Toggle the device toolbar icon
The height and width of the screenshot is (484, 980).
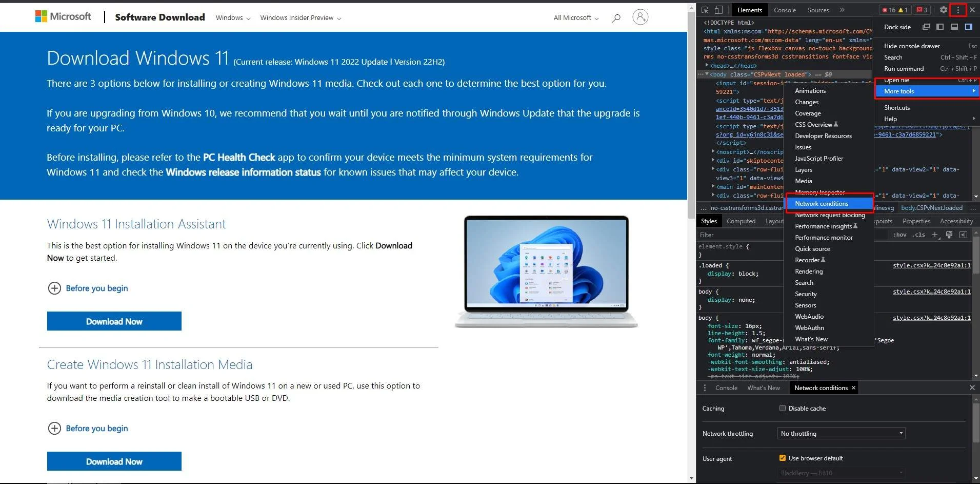point(718,10)
